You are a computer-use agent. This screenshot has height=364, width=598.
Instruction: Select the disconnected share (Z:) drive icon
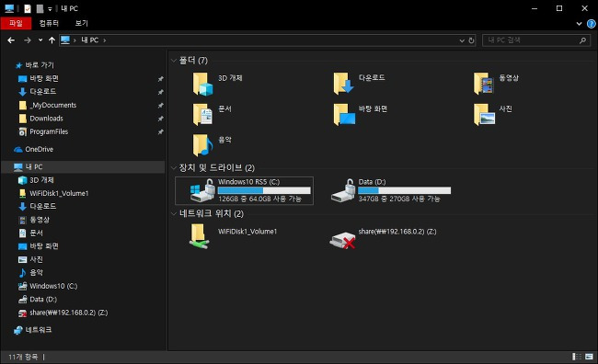(342, 240)
